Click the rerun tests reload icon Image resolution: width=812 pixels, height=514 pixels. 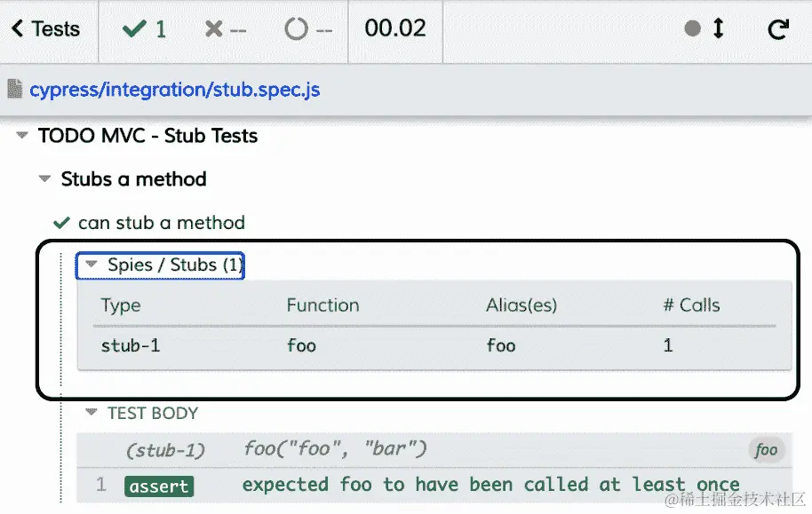pyautogui.click(x=778, y=29)
